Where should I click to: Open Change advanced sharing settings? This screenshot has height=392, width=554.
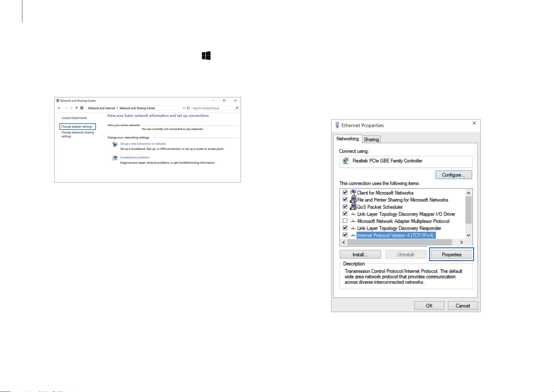[x=78, y=135]
